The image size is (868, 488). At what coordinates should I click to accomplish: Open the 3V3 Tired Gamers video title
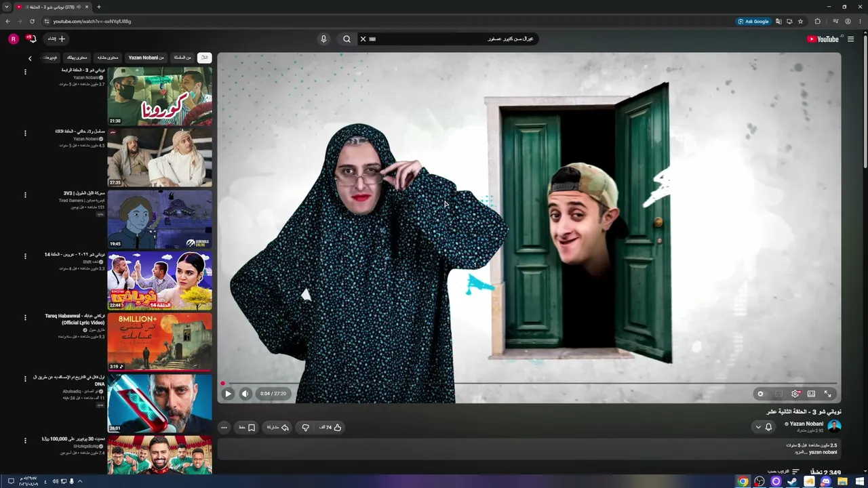(84, 193)
